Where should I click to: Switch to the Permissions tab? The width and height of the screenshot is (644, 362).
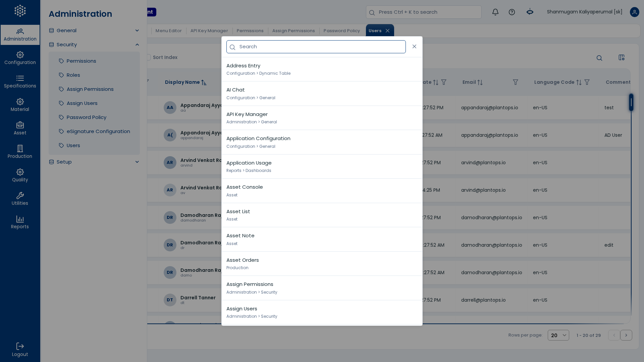(250, 31)
